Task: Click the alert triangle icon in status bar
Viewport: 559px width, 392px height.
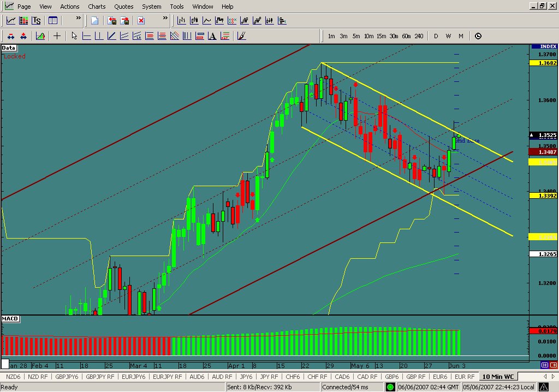Action: (x=544, y=387)
